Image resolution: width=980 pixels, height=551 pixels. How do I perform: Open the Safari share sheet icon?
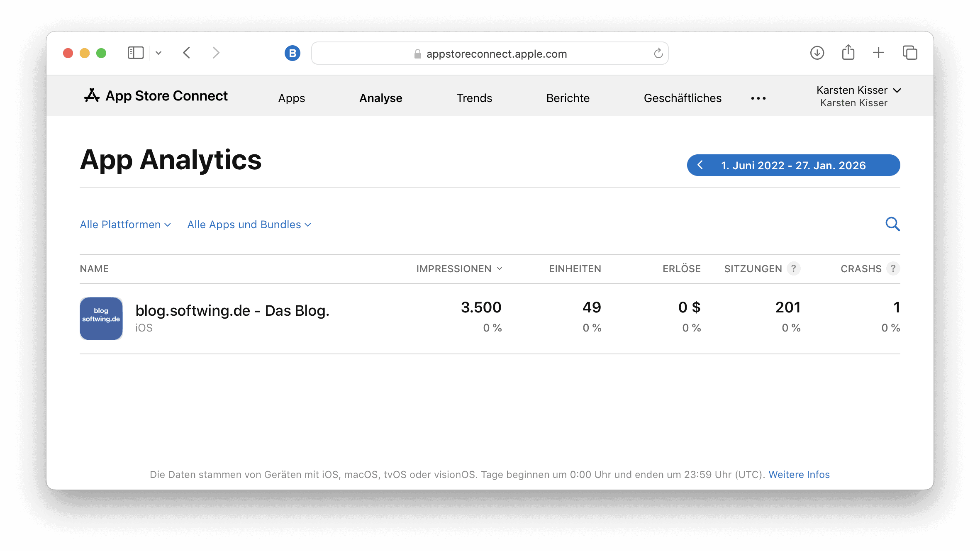(848, 53)
